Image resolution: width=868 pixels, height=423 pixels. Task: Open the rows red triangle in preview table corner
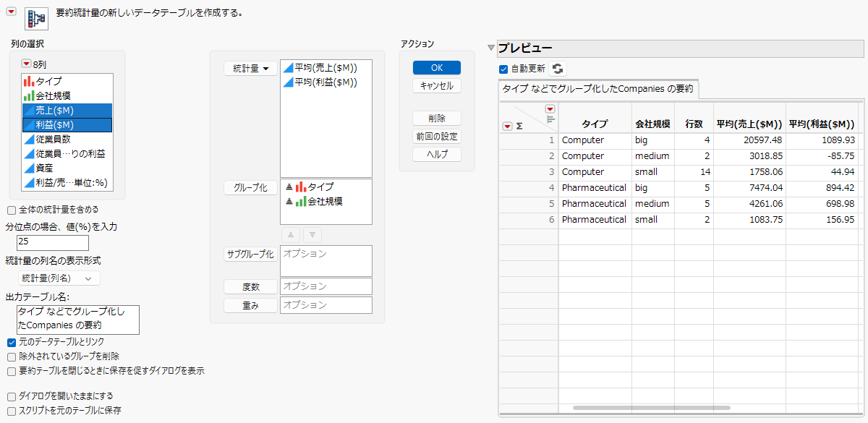coord(506,126)
